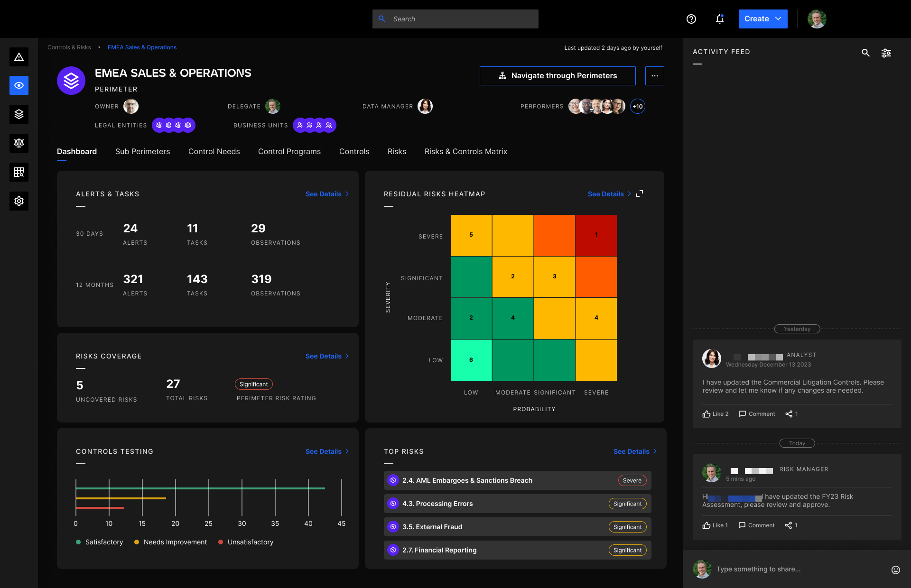Image resolution: width=911 pixels, height=588 pixels.
Task: Toggle the Unsatisfactory legend item
Action: pyautogui.click(x=246, y=542)
